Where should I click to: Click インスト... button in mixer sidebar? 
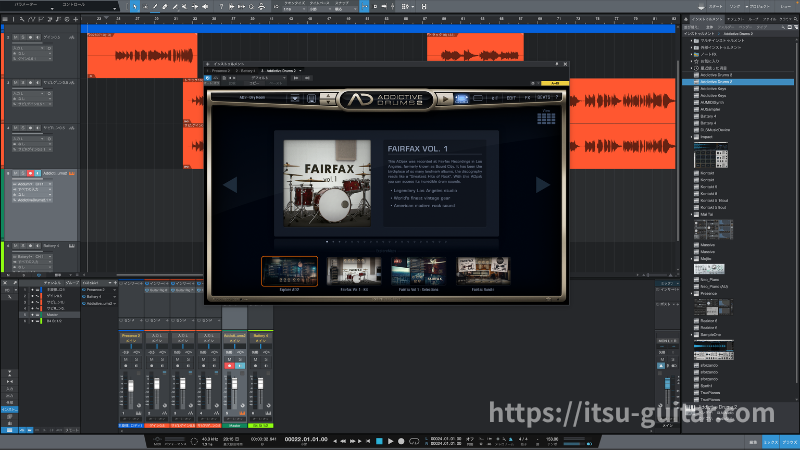(9, 410)
